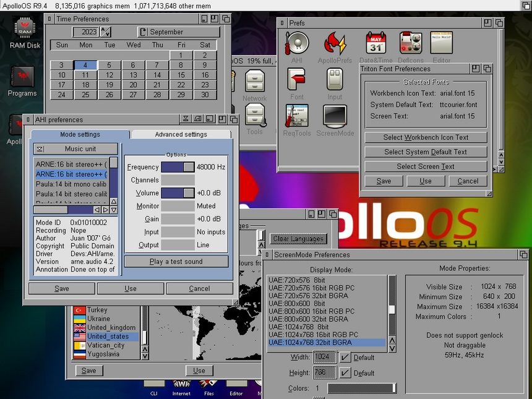Click the Frequency slider

click(x=178, y=167)
